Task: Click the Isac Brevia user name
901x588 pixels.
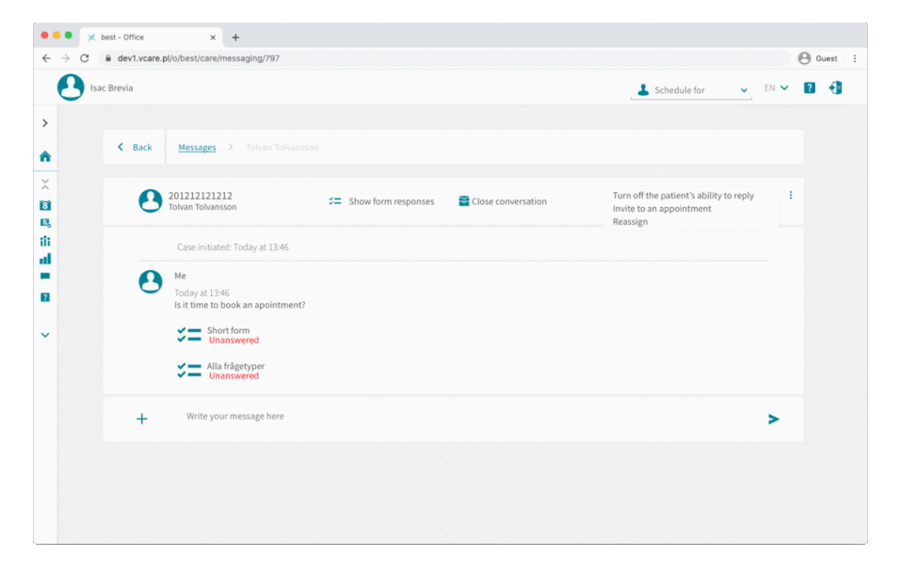Action: 111,87
